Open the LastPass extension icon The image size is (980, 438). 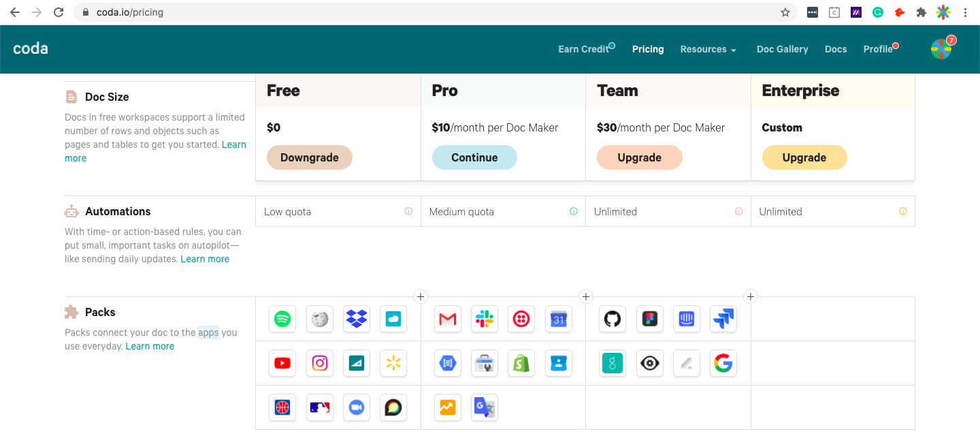pyautogui.click(x=813, y=12)
